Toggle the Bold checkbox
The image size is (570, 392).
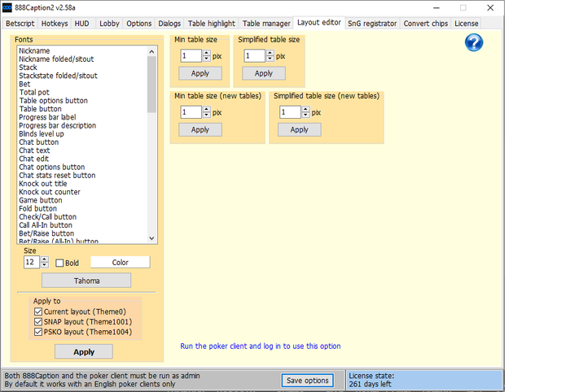coord(68,263)
